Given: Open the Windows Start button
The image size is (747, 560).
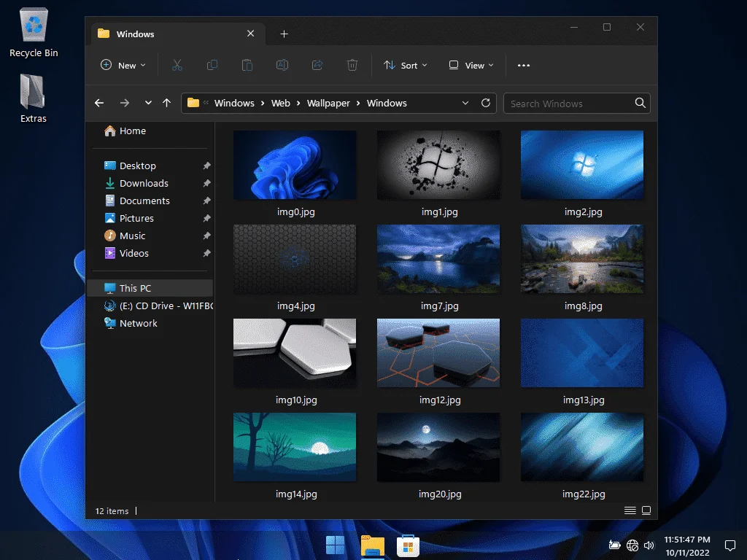Looking at the screenshot, I should pyautogui.click(x=335, y=545).
